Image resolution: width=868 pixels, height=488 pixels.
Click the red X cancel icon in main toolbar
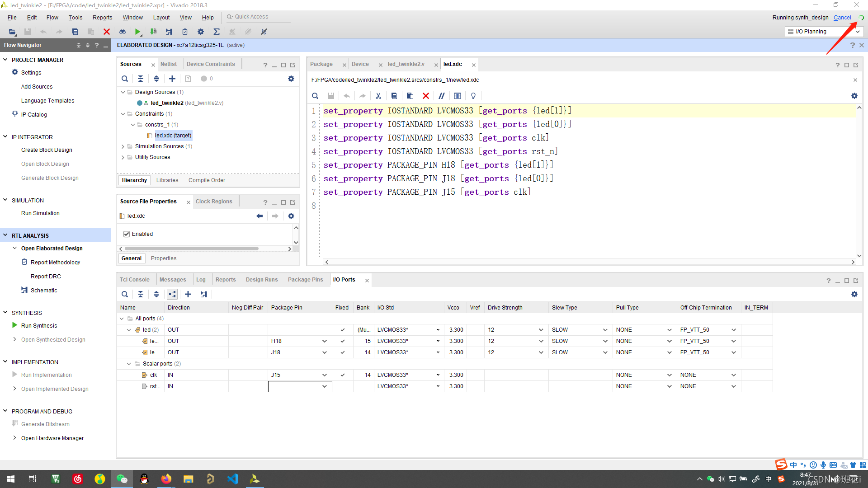click(x=107, y=32)
